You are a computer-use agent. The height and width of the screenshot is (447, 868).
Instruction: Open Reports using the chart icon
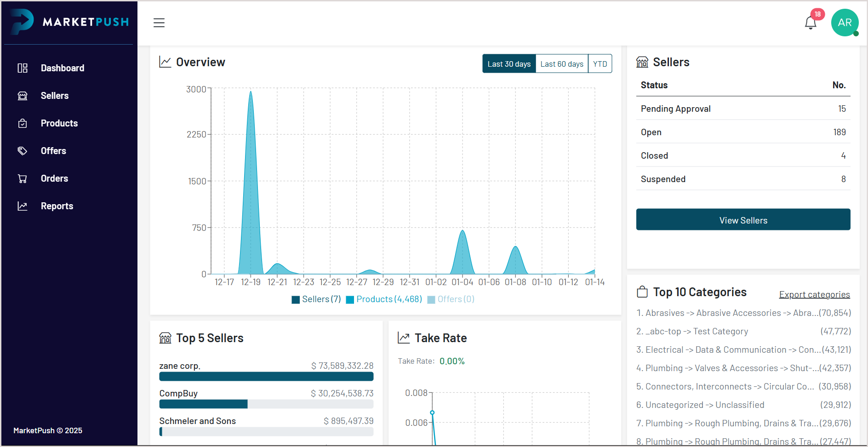23,206
